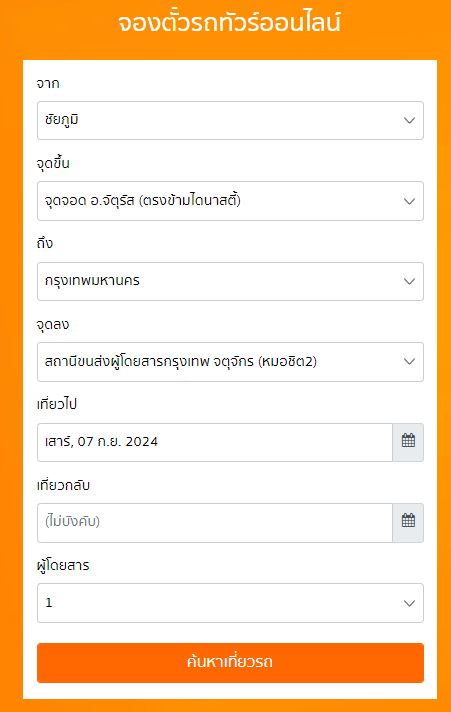Click the เที่ยวไป field label

(x=57, y=404)
